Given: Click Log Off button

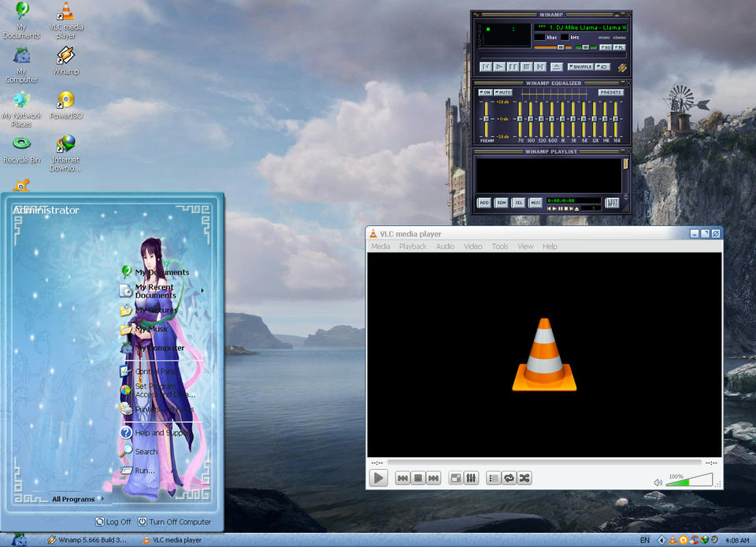Looking at the screenshot, I should pos(113,522).
